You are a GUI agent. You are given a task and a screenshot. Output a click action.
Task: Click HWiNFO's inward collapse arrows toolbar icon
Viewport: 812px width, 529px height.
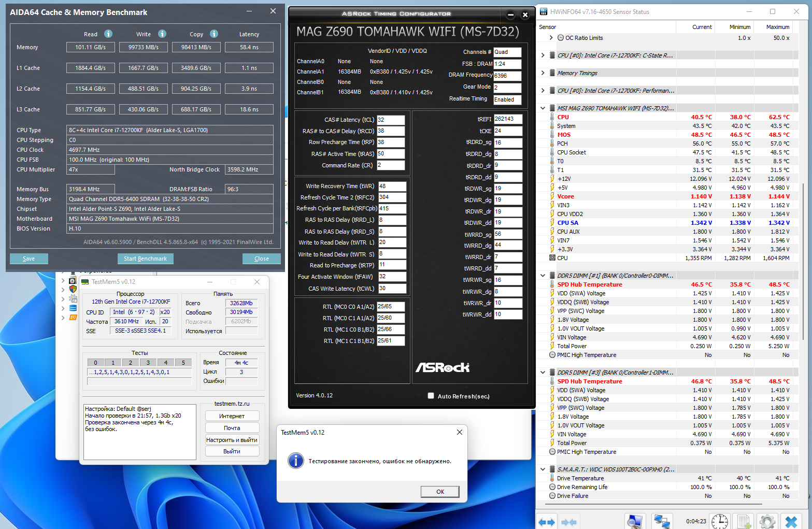pyautogui.click(x=569, y=522)
